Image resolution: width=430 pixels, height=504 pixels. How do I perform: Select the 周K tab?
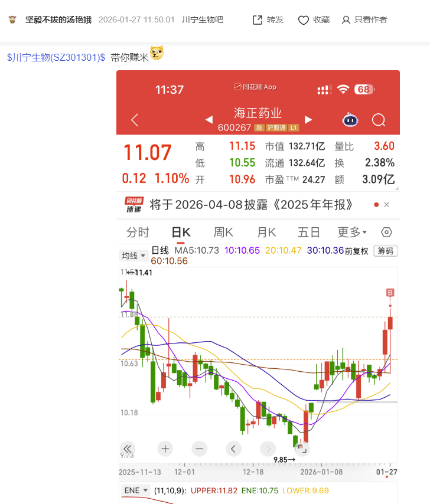223,232
